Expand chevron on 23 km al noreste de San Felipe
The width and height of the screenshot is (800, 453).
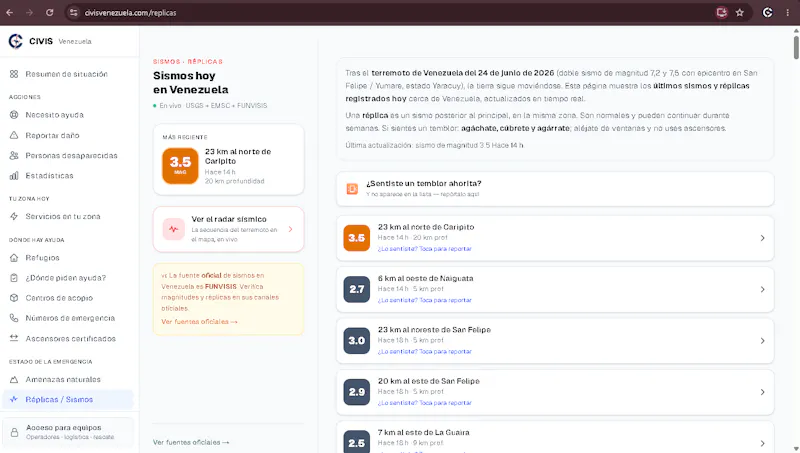(x=762, y=341)
